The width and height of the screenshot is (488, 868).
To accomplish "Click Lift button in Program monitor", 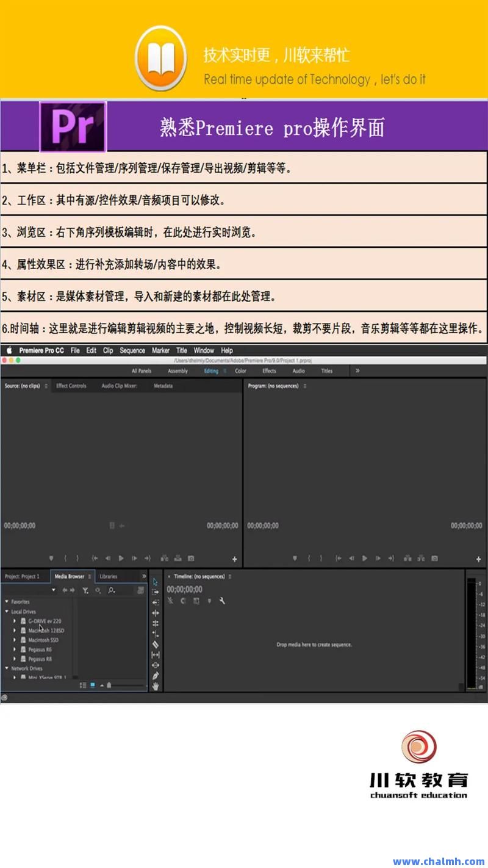I will pyautogui.click(x=408, y=558).
